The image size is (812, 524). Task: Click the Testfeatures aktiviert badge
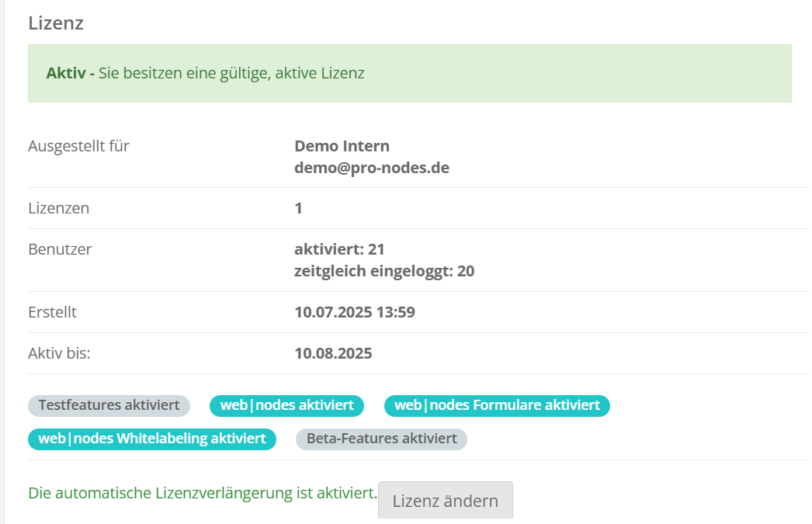click(109, 405)
